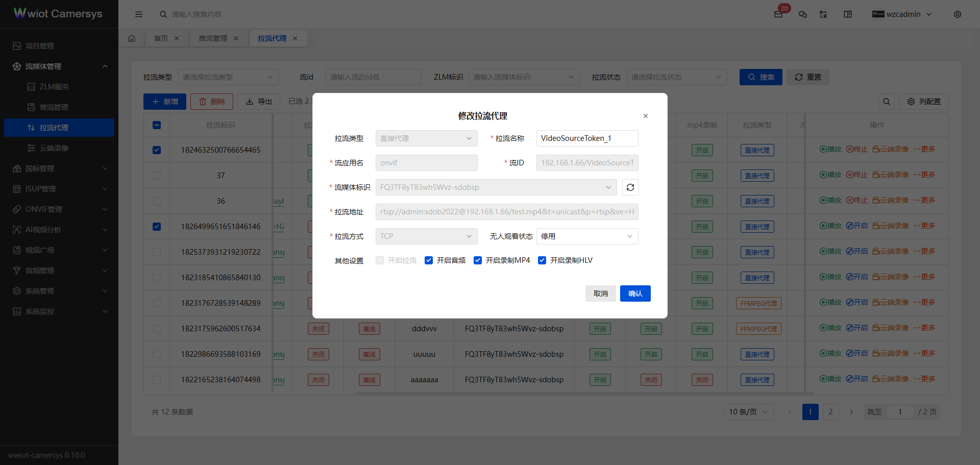Click the layout split icon in header
The height and width of the screenshot is (465, 980).
click(x=848, y=14)
